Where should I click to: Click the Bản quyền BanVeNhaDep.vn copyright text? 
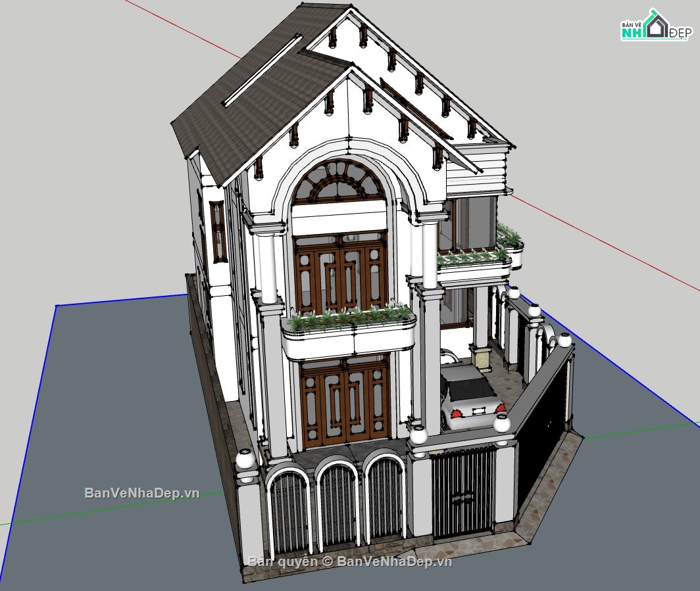(x=349, y=561)
